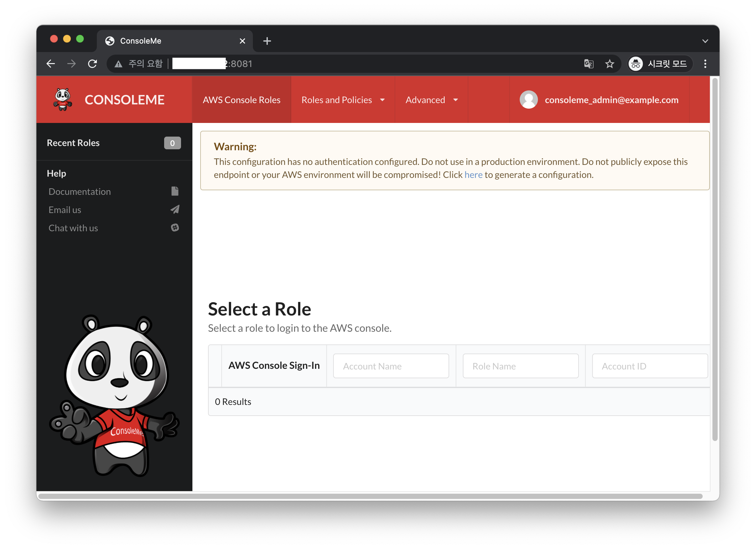Open the tab search chevron
Screen dimensions: 756x549
[705, 41]
